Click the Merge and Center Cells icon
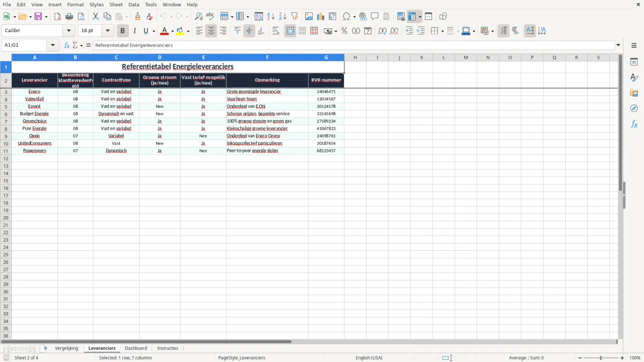The width and height of the screenshot is (644, 362). click(290, 31)
